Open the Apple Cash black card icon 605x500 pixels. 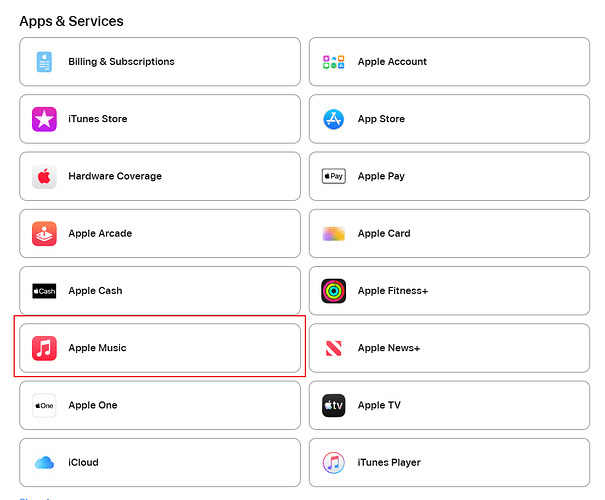[44, 291]
